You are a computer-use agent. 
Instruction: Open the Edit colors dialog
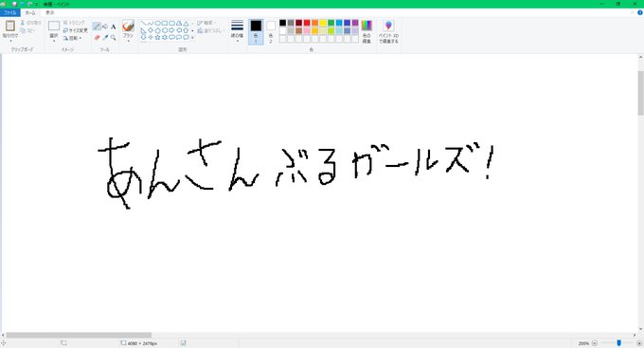click(x=367, y=31)
